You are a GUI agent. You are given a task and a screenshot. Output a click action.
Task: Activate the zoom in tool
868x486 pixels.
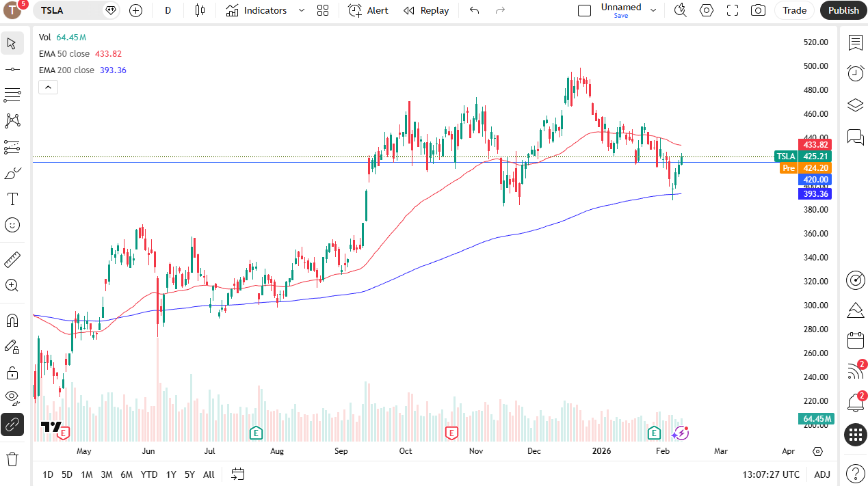coord(12,286)
